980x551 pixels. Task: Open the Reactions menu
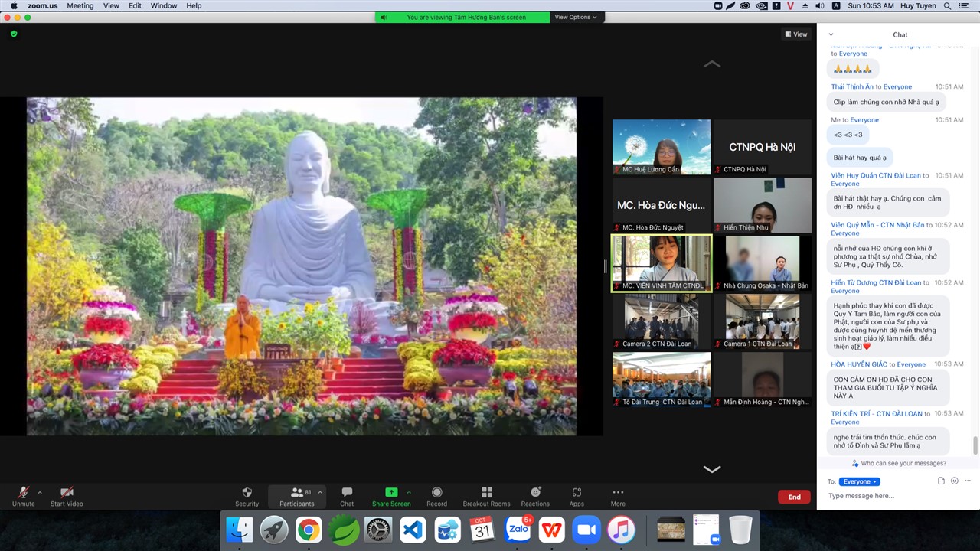click(x=535, y=496)
